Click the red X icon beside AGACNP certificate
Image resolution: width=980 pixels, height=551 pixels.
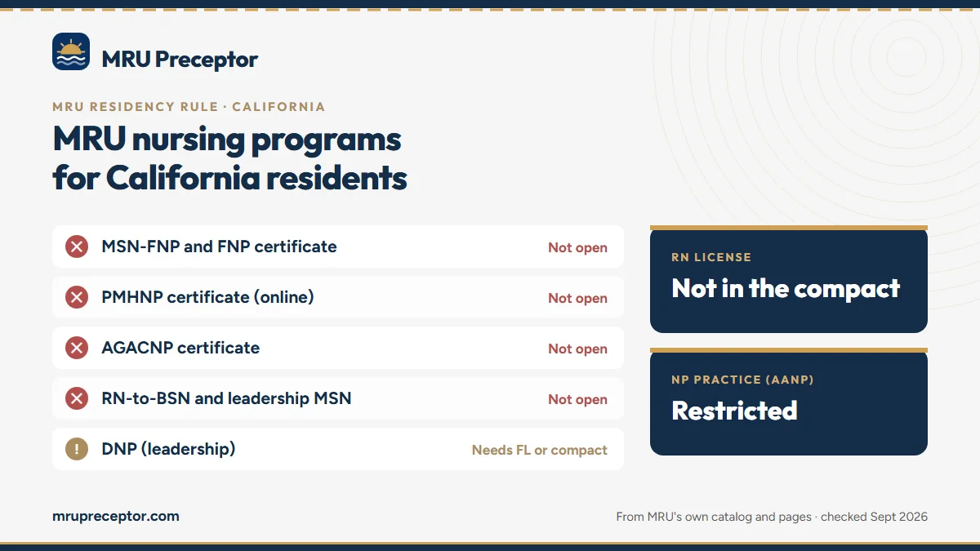click(x=77, y=348)
